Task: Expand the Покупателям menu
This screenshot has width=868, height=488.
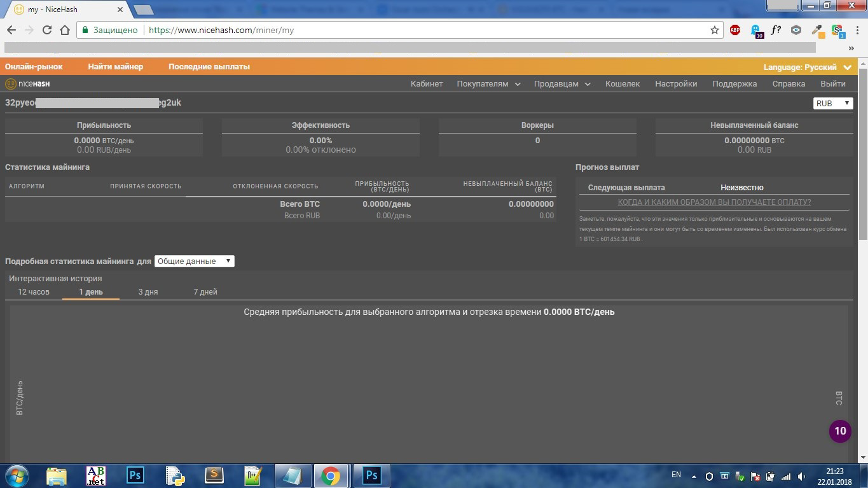Action: (x=489, y=83)
